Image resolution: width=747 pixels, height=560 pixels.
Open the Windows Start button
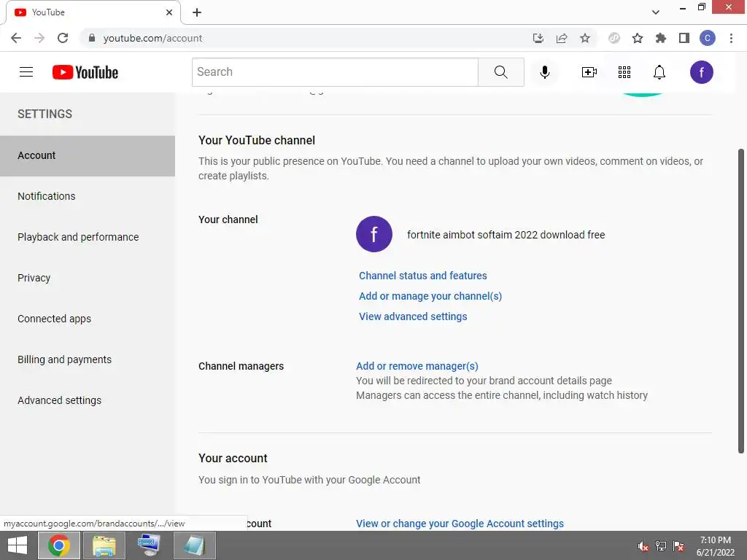coord(18,545)
